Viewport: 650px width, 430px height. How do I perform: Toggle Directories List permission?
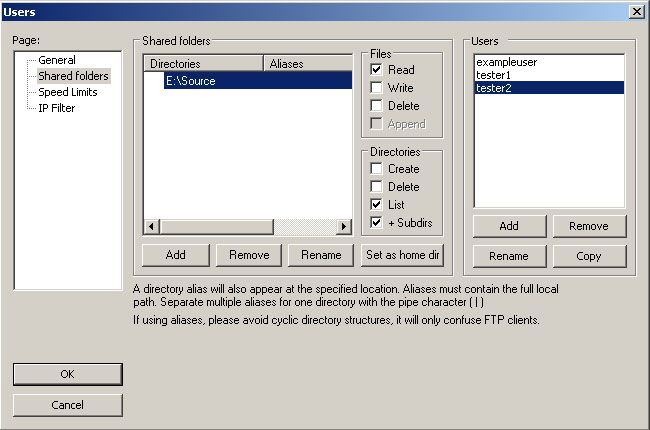376,204
